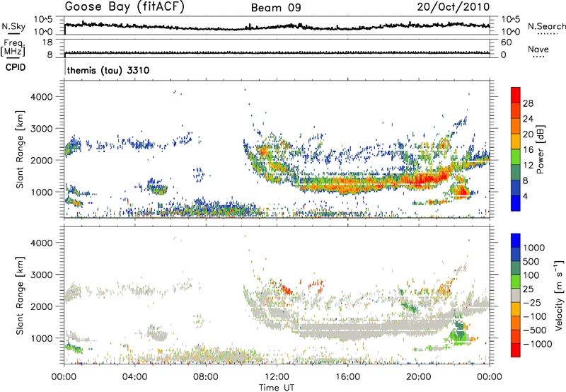The height and width of the screenshot is (392, 566).
Task: Click the 04:00 time tick label
Action: click(x=135, y=377)
